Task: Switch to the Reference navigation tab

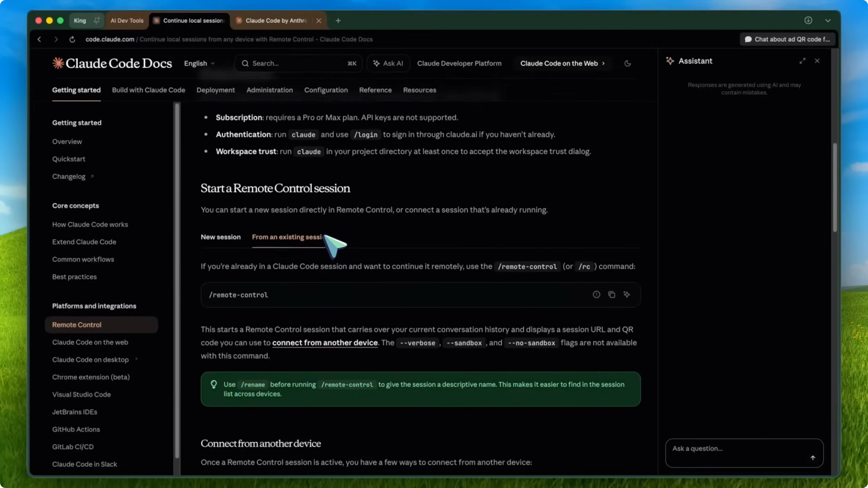Action: [375, 90]
